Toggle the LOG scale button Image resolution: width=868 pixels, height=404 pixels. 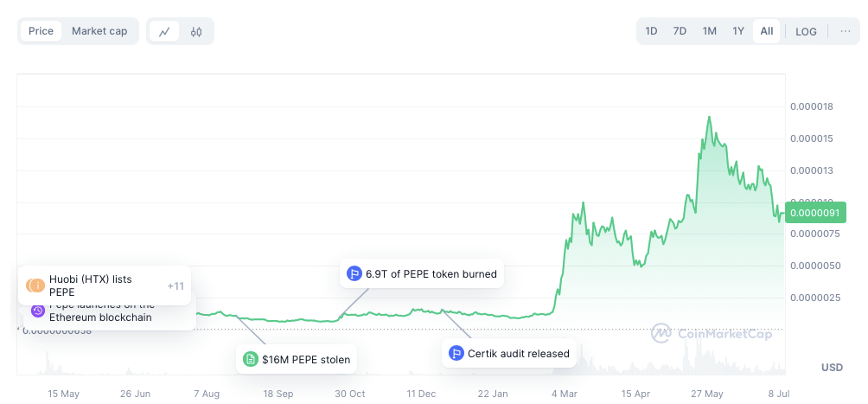[x=806, y=31]
